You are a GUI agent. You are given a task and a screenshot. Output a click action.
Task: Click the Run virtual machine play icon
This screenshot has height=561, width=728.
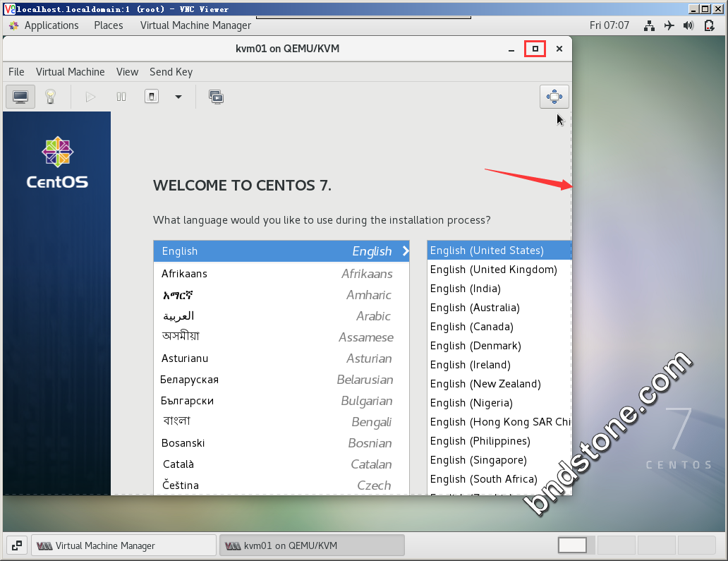pyautogui.click(x=90, y=97)
